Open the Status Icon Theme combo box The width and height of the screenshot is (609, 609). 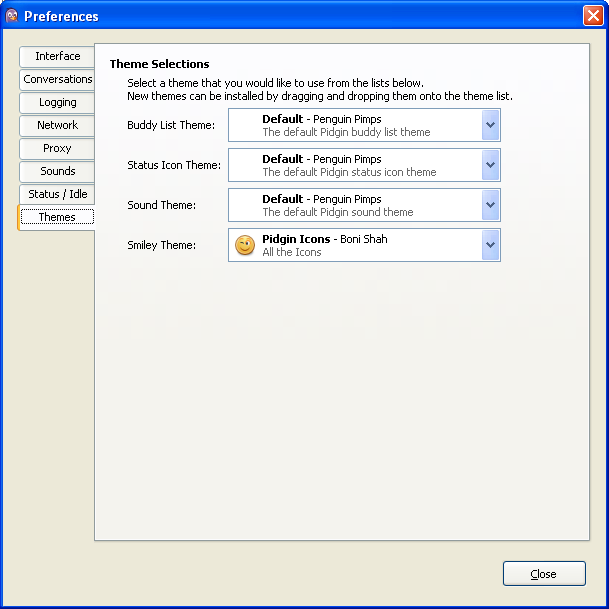pyautogui.click(x=364, y=165)
